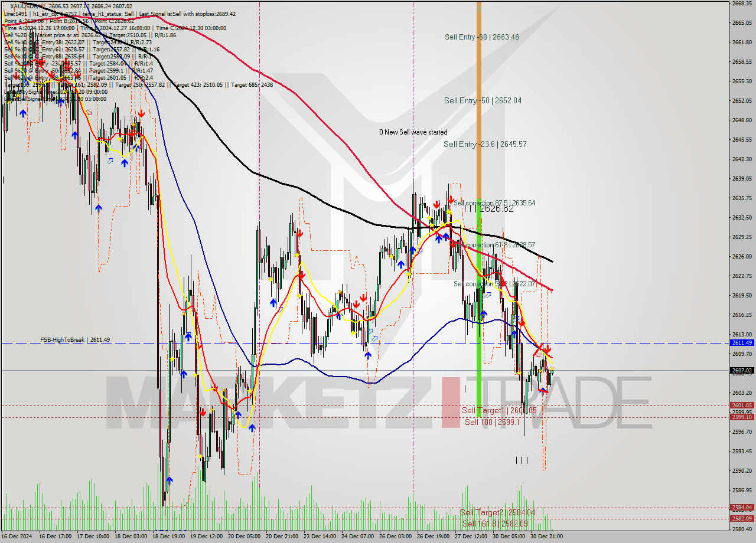Click the 'Sell 161.8 | 2582.09' label

495,524
